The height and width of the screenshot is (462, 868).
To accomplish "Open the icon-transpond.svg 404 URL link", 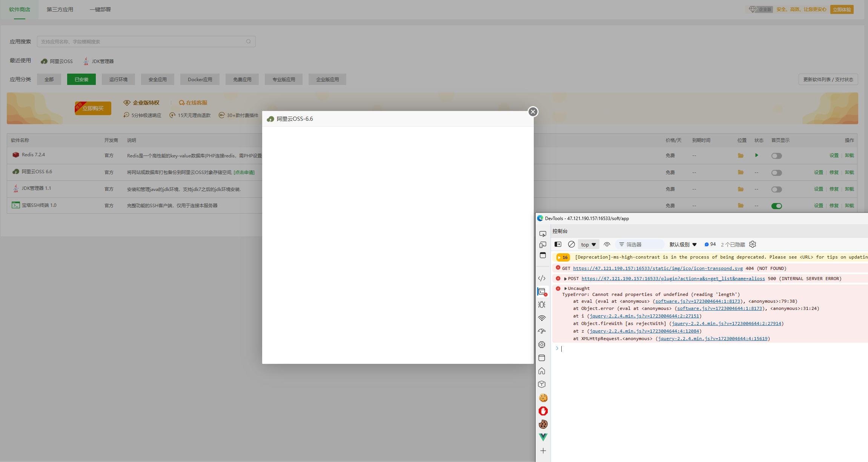I will coord(658,268).
